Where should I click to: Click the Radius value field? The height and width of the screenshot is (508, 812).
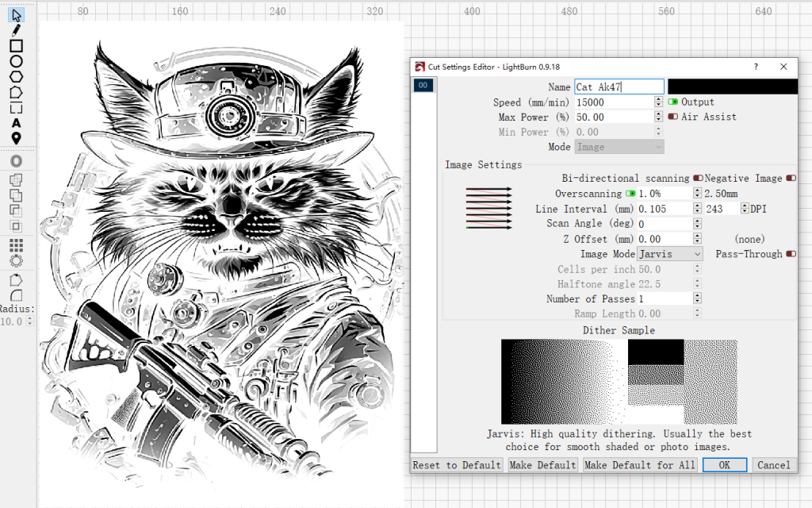tap(13, 321)
